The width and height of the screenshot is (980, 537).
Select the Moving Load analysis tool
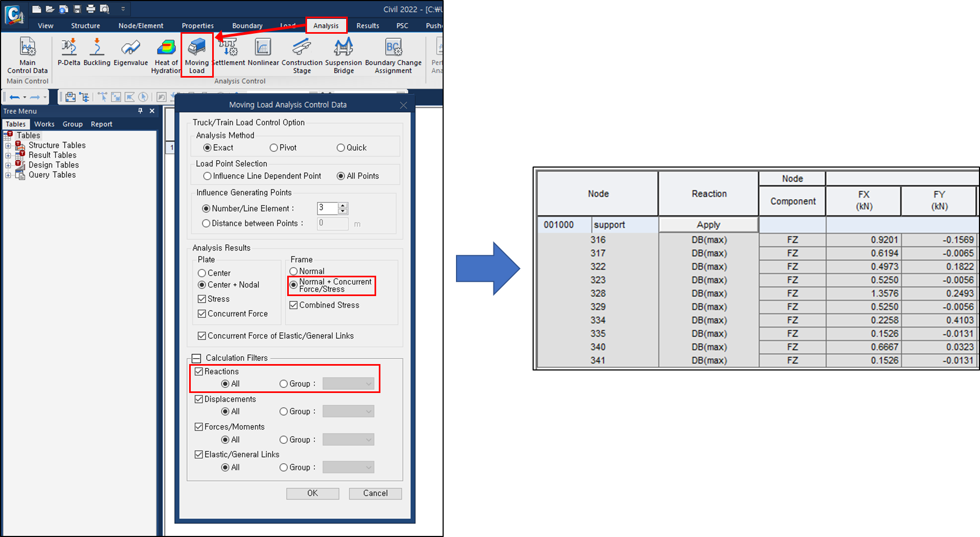[197, 54]
